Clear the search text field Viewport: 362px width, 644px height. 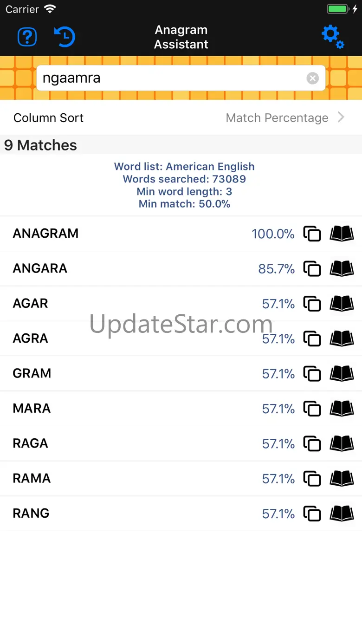tap(313, 78)
